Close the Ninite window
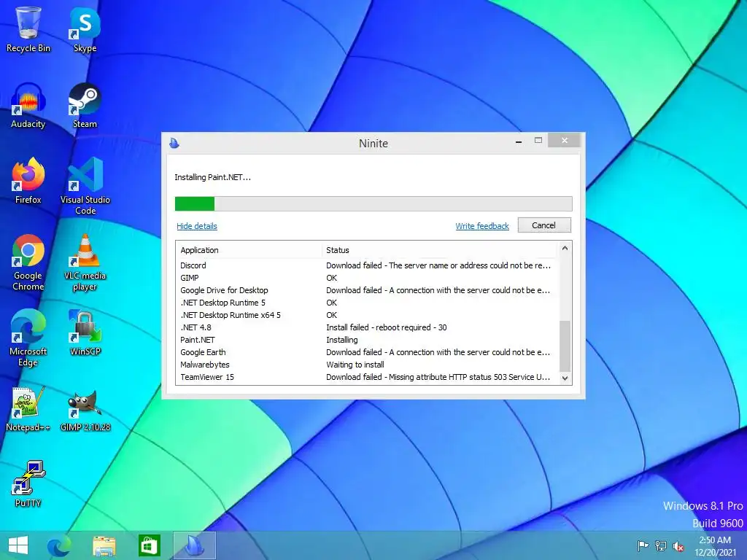 tap(565, 141)
